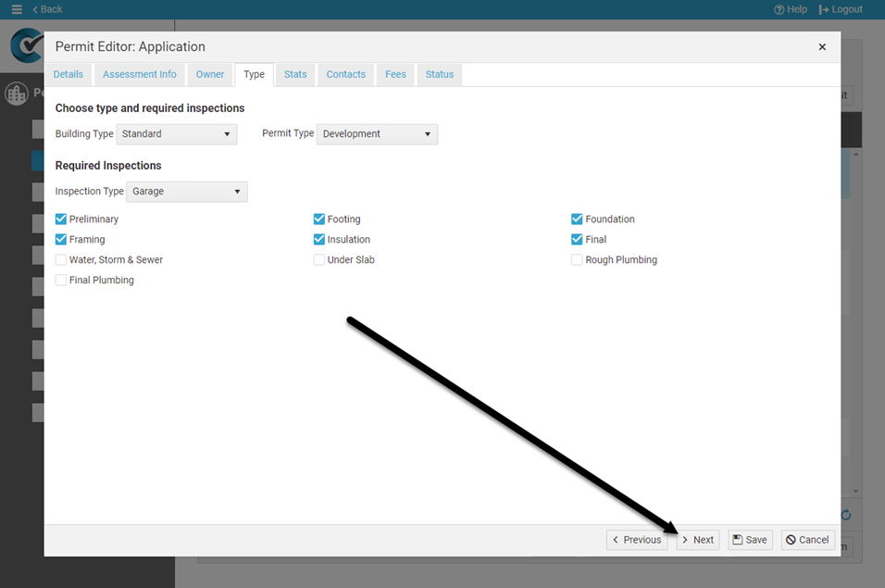Expand the Permit Type dropdown
885x588 pixels.
pos(377,134)
